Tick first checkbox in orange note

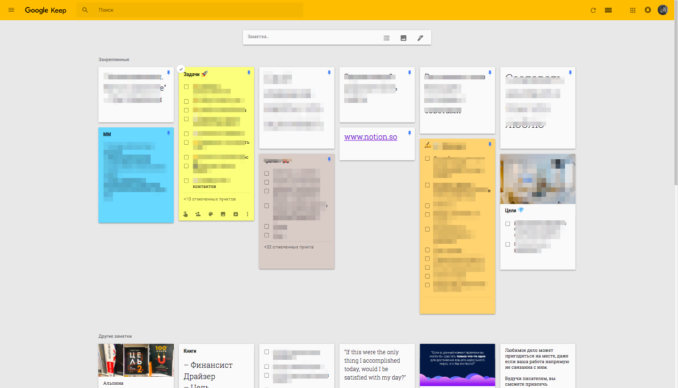click(428, 158)
